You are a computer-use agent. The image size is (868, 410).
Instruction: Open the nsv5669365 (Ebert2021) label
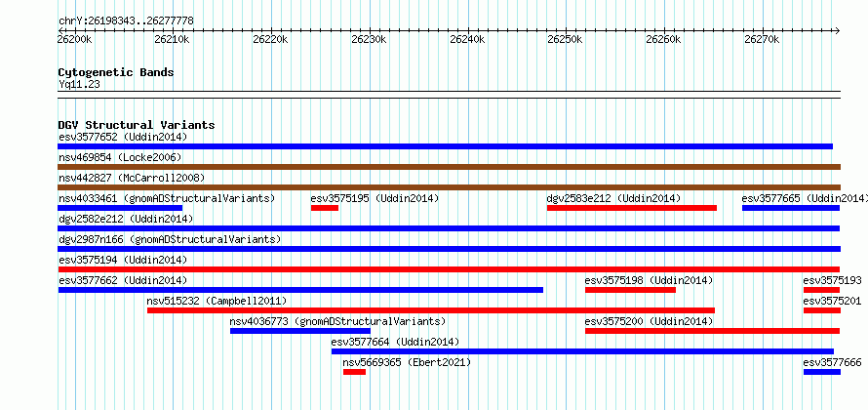(x=407, y=362)
